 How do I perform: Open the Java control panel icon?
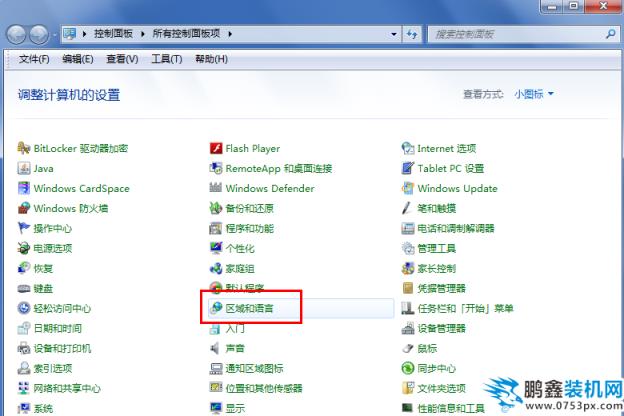pyautogui.click(x=24, y=168)
